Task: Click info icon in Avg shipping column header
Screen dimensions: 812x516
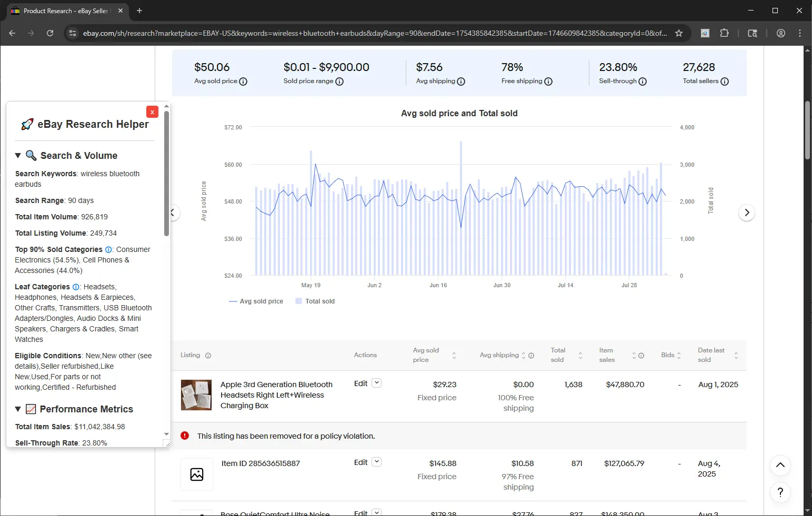Action: coord(532,356)
